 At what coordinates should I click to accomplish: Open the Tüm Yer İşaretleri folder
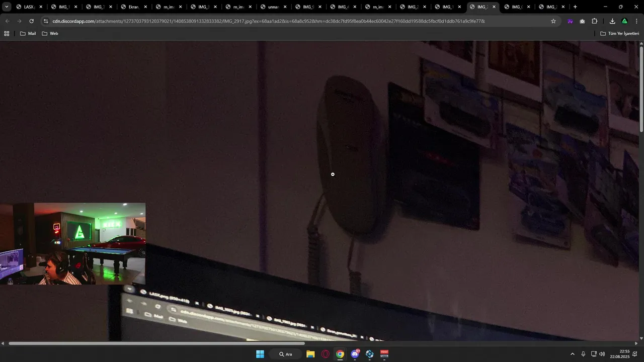(620, 33)
